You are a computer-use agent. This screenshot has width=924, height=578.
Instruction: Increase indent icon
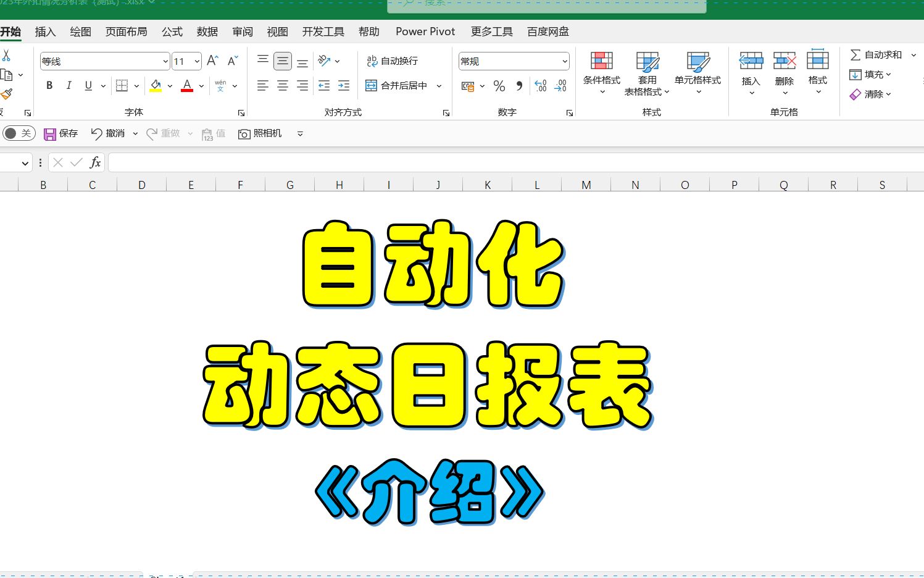tap(344, 86)
